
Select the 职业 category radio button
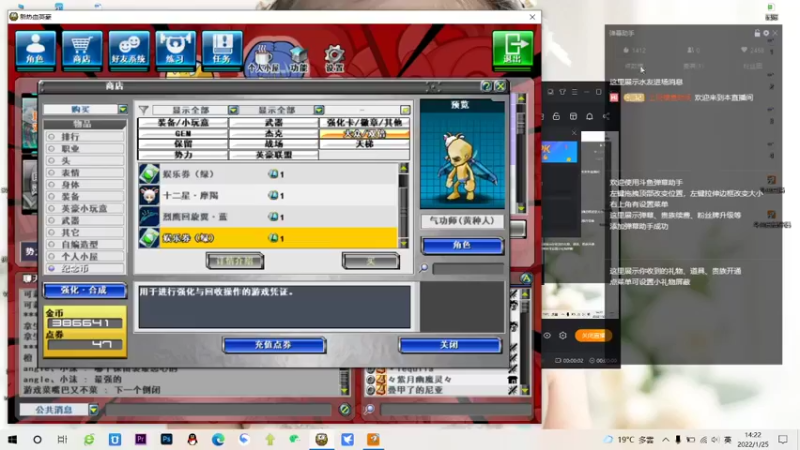pos(52,148)
